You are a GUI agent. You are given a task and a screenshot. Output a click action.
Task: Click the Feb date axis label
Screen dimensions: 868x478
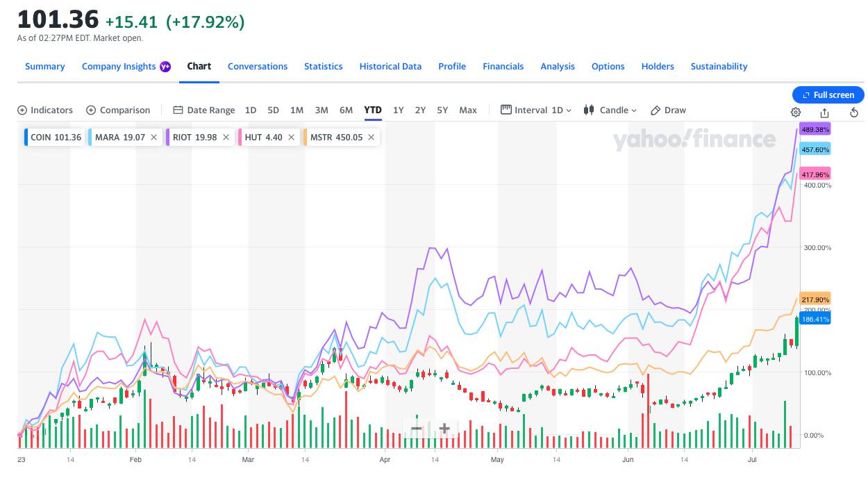pos(135,459)
